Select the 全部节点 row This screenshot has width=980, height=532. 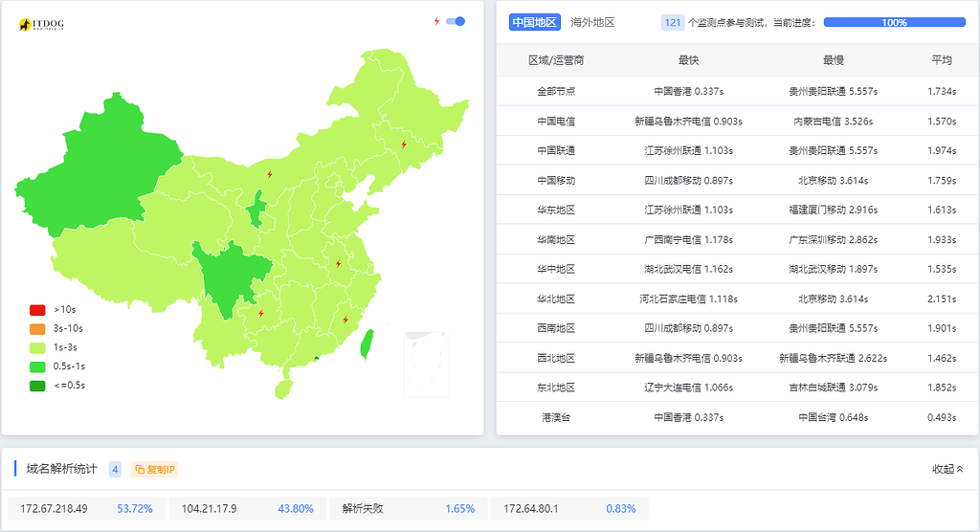(x=738, y=91)
